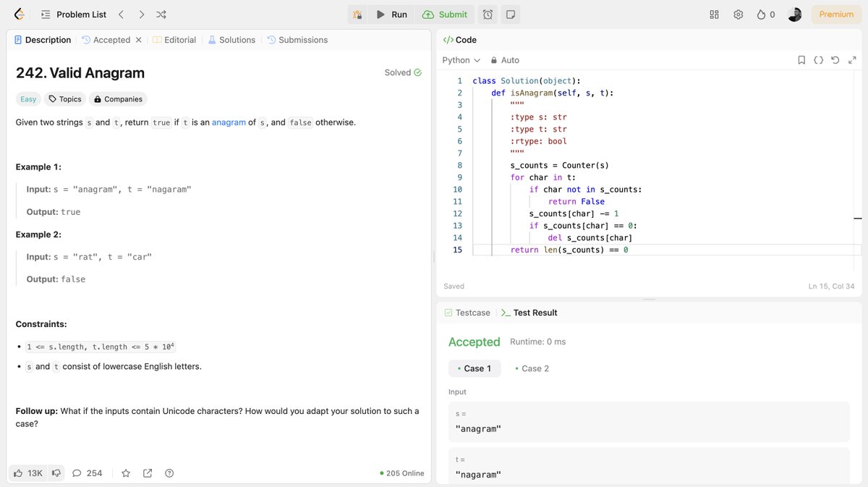Screen dimensions: 868x487
Task: Submit the solution
Action: point(445,14)
